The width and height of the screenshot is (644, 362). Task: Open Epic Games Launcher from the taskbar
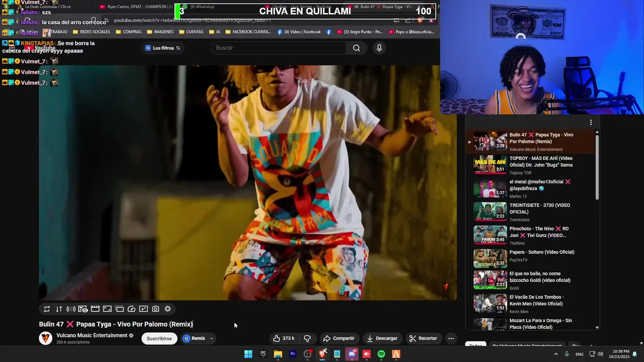click(x=263, y=354)
